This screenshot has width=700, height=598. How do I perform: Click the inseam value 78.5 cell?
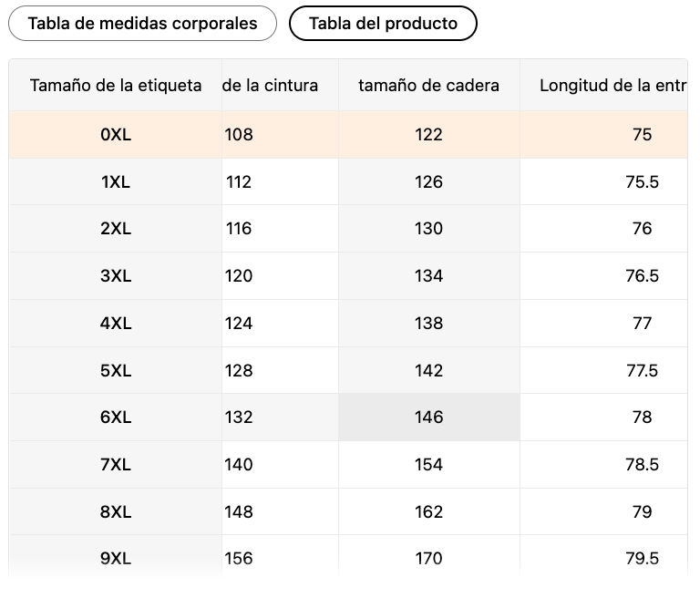pos(604,465)
